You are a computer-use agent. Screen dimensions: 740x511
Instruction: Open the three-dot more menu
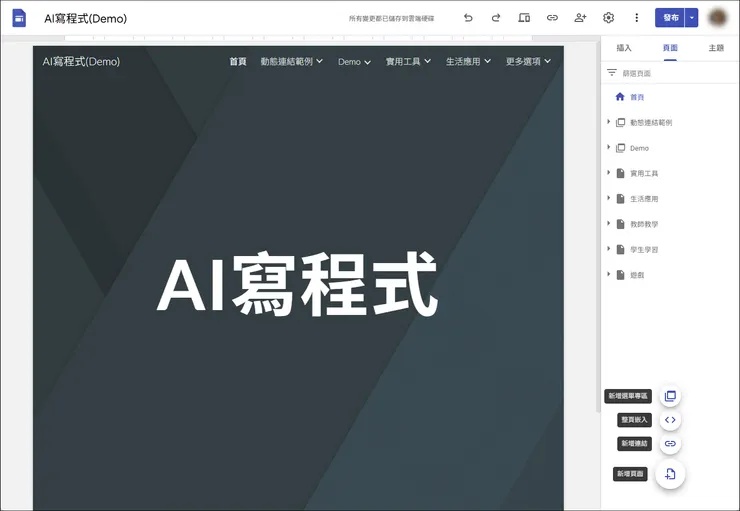[637, 18]
